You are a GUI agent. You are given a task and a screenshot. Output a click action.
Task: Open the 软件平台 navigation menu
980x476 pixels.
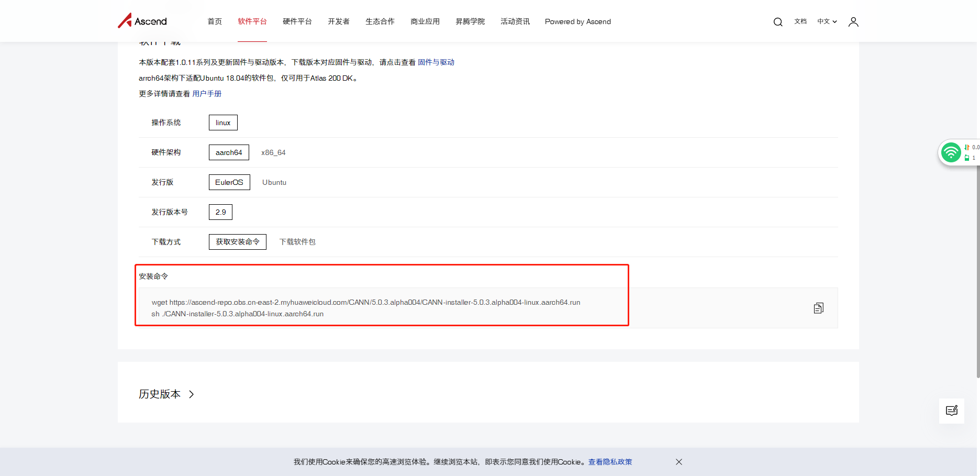tap(252, 21)
